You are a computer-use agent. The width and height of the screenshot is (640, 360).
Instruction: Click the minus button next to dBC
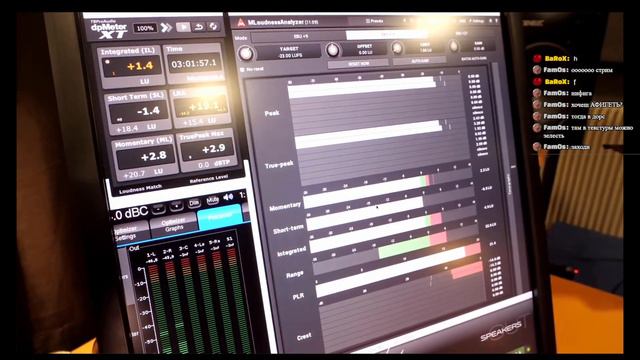158,209
